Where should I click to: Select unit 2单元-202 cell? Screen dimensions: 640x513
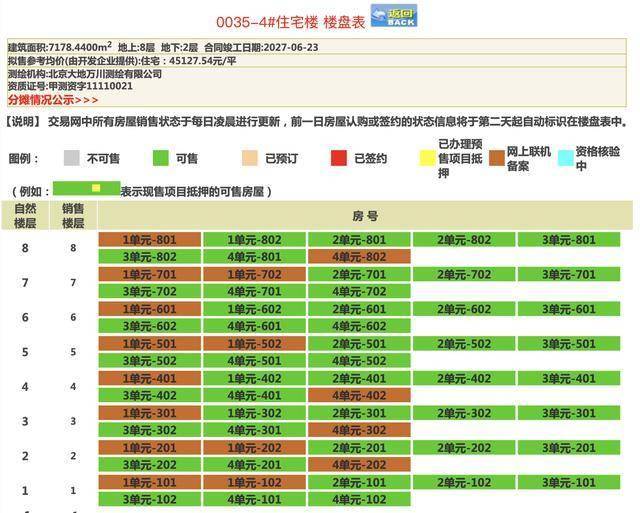tap(464, 448)
